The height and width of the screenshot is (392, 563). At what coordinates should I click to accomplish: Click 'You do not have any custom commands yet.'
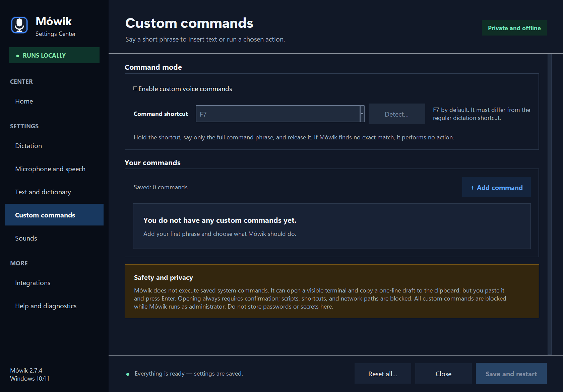[220, 220]
